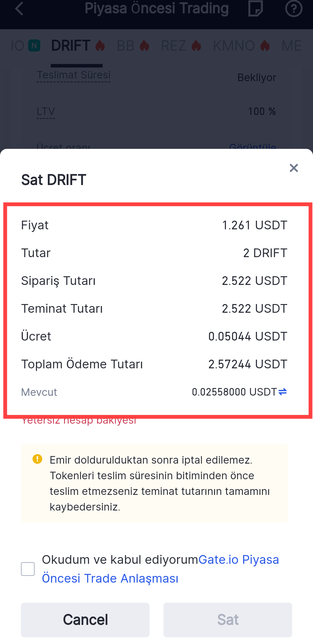Tap the flame icon beside KMNO
313x644 pixels.
[x=265, y=46]
